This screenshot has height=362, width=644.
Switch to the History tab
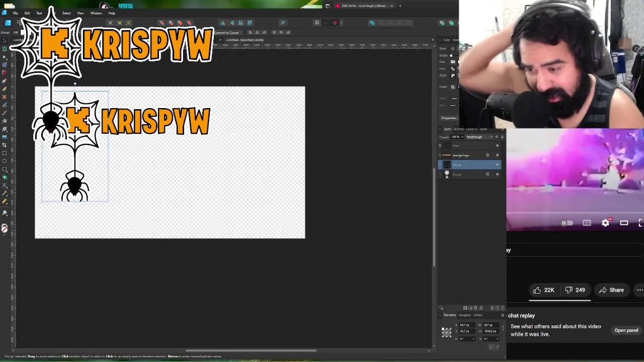coord(478,315)
